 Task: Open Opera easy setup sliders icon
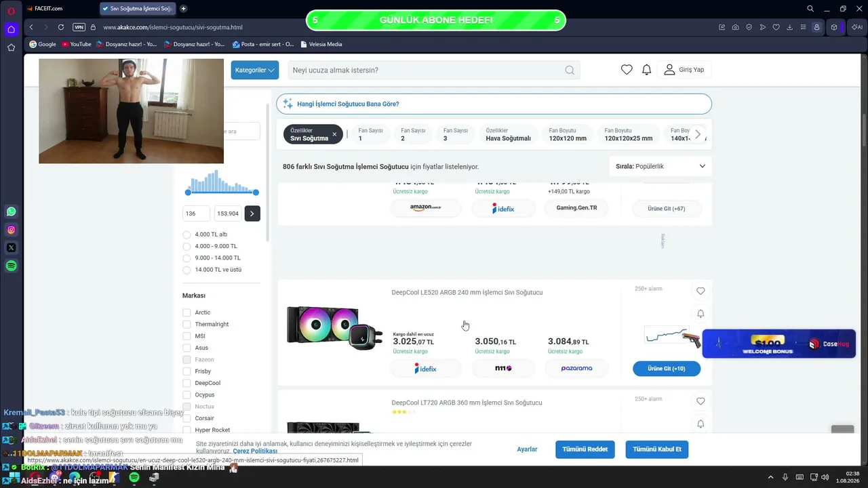click(804, 27)
